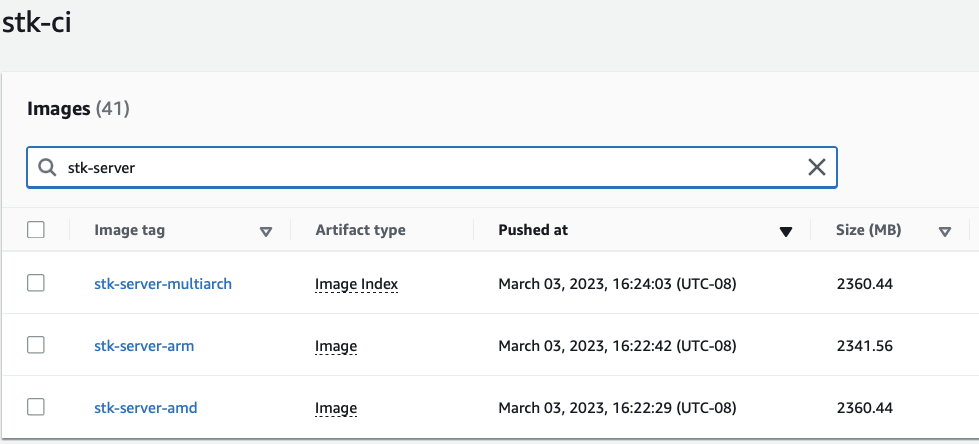Clear the search with the X icon
The width and height of the screenshot is (979, 444).
(x=817, y=167)
